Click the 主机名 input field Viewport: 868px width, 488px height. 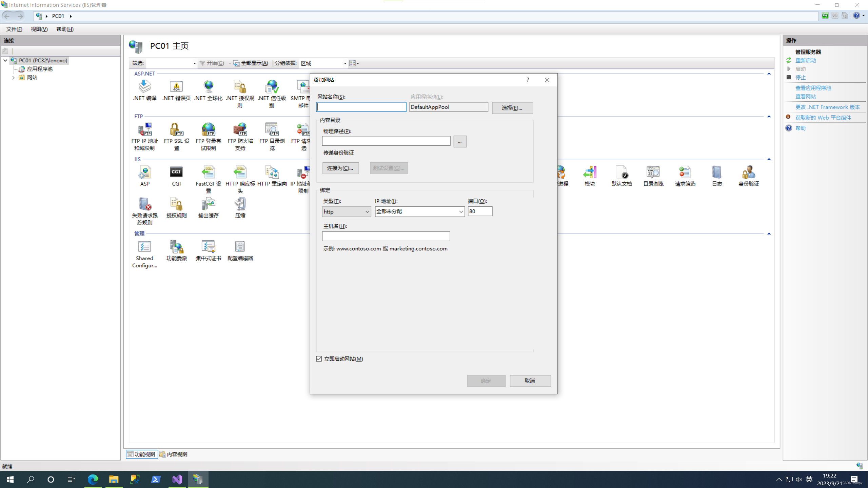(x=386, y=236)
